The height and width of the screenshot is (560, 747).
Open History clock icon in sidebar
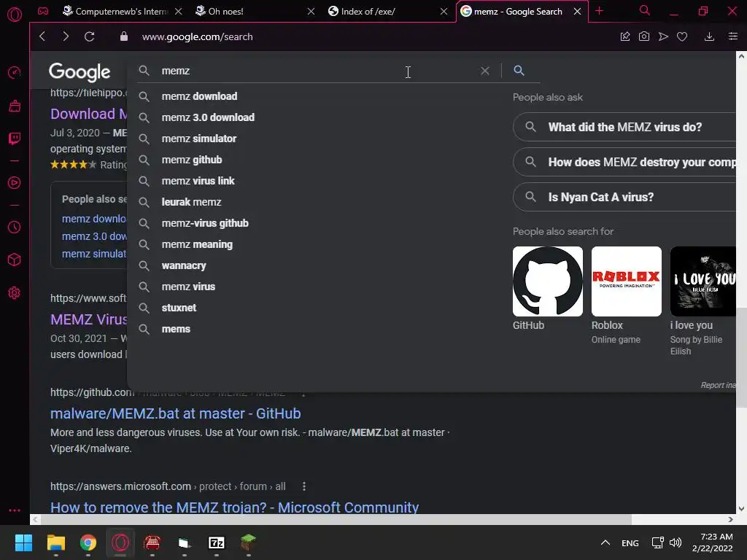click(x=15, y=227)
